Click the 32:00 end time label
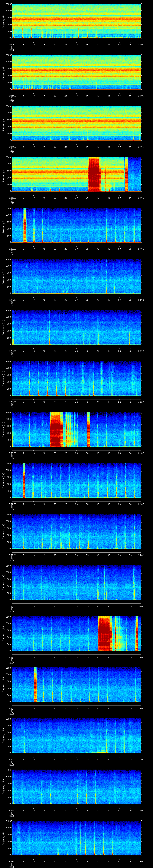This screenshot has height=868, width=153. [x=141, y=504]
